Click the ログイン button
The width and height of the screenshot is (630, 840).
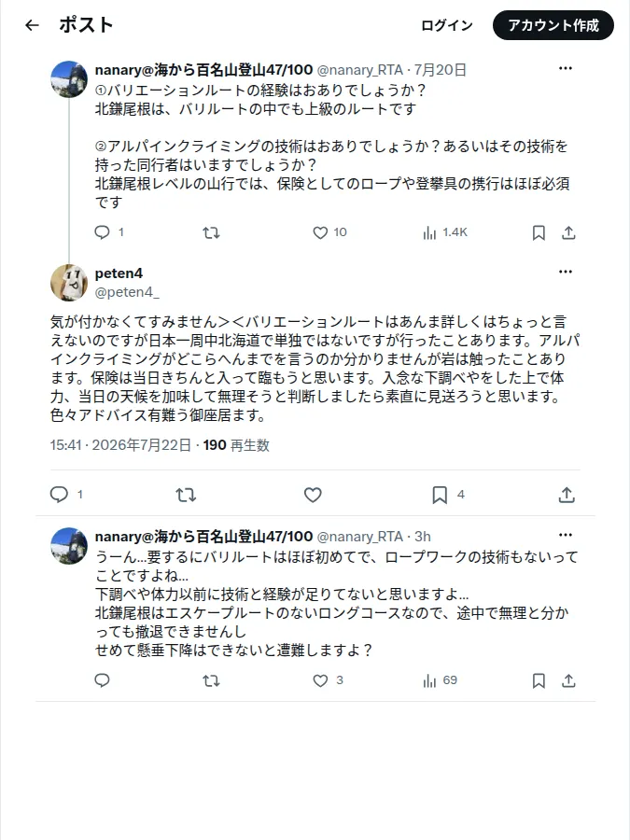(x=447, y=25)
